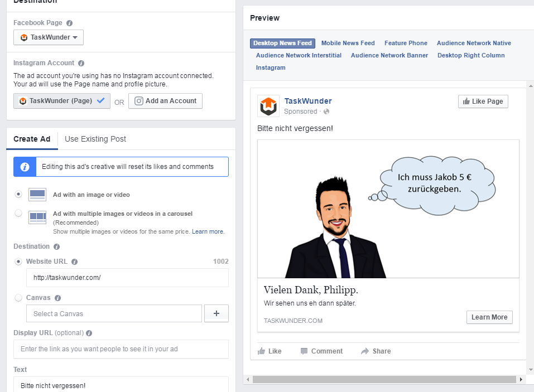Screen dimensions: 534x392
Task: Select the Feature Phone preview
Action: click(x=406, y=43)
